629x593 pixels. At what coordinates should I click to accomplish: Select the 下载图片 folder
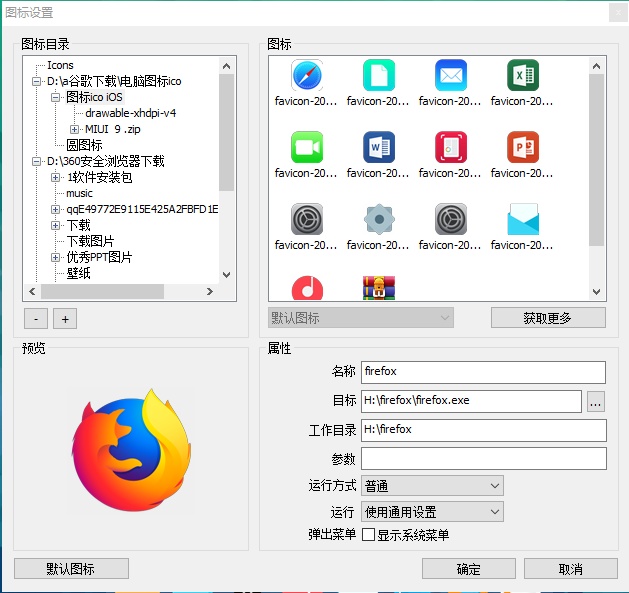90,241
